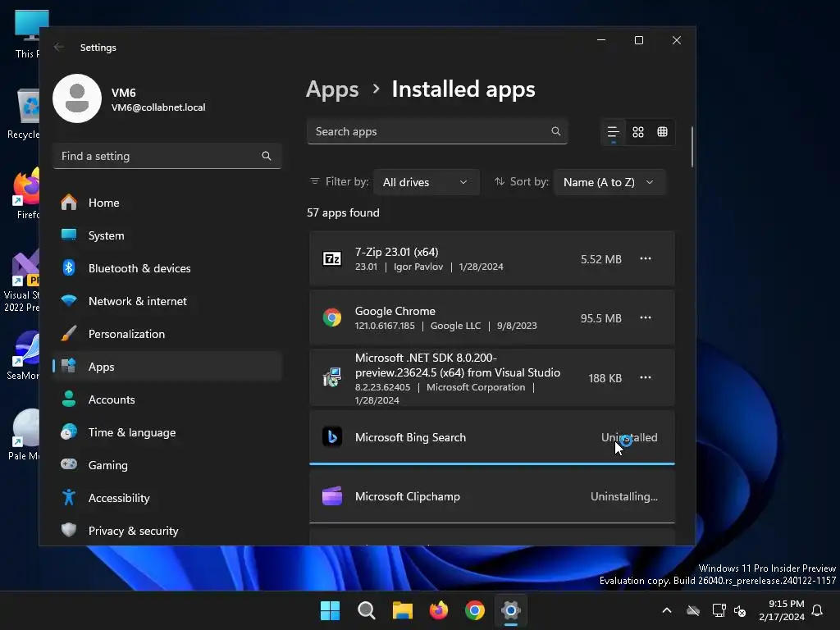This screenshot has width=840, height=630.
Task: Click the Bing Search uninstall progress bar
Action: click(x=492, y=463)
